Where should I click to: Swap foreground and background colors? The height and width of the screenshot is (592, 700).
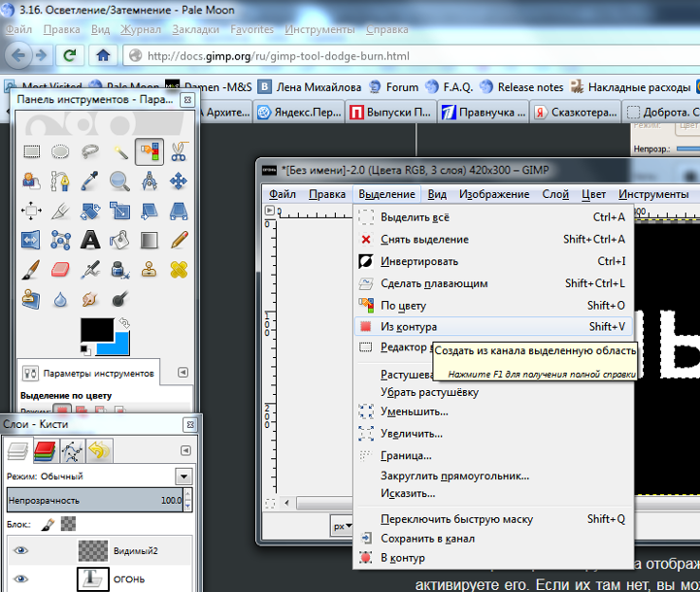(x=124, y=322)
